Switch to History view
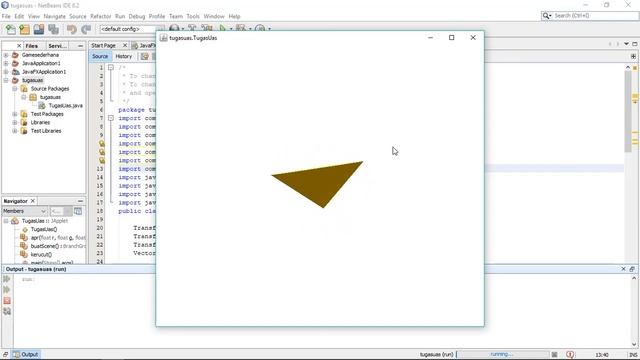The height and width of the screenshot is (360, 640). point(124,56)
